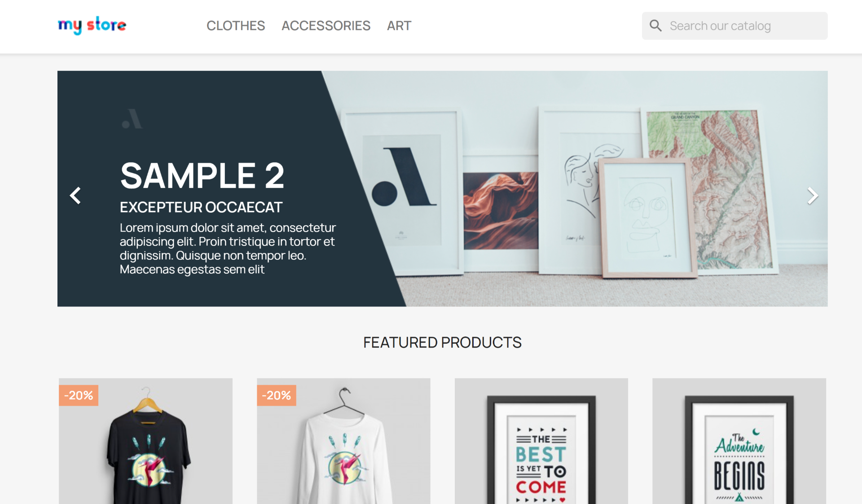The image size is (862, 504).
Task: Click the search magnifier icon
Action: point(655,26)
